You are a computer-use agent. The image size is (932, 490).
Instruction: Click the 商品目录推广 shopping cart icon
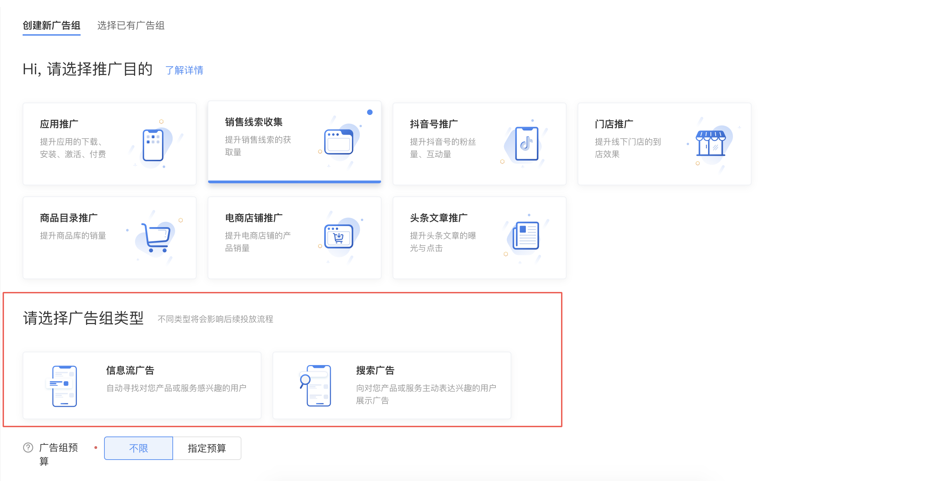click(156, 238)
